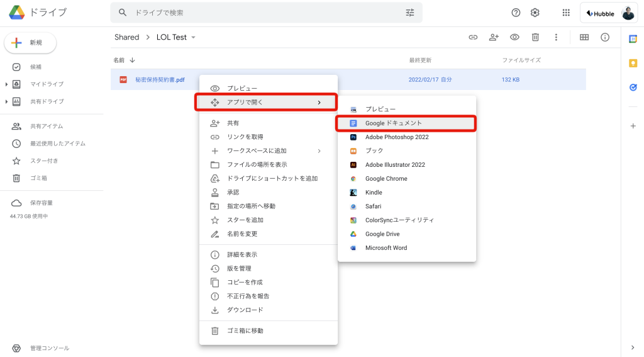This screenshot has height=357, width=644.
Task: Click the trash icon in top toolbar
Action: point(535,37)
